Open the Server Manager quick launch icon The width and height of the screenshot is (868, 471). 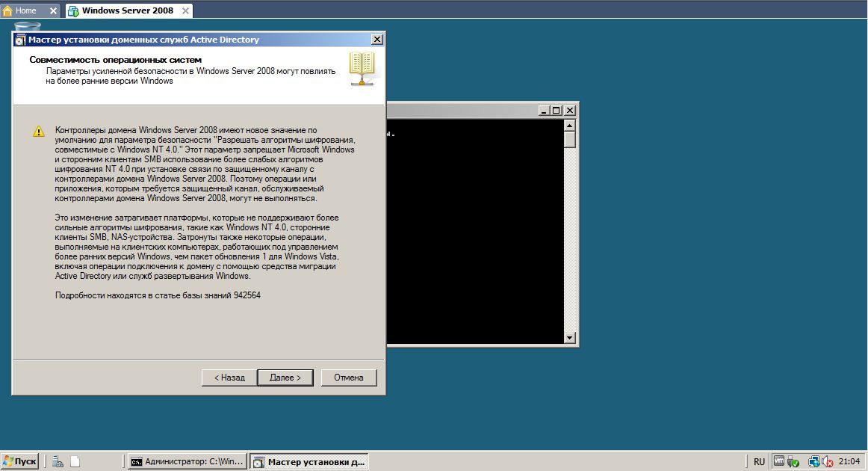58,461
